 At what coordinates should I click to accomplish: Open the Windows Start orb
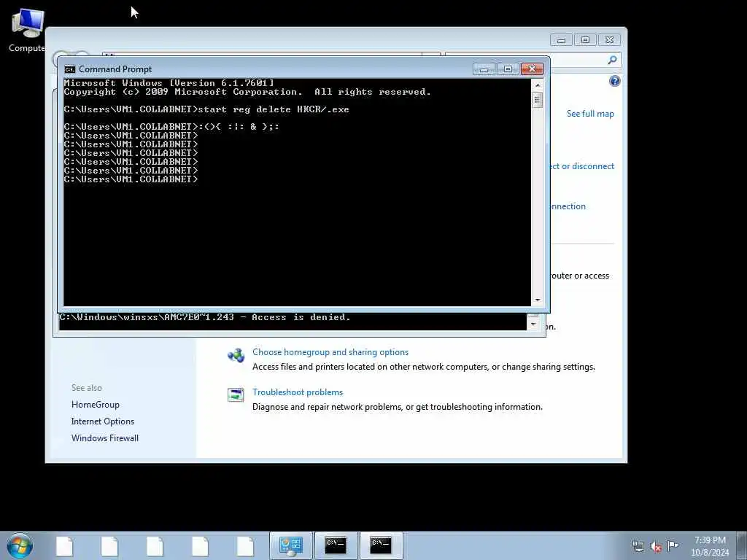click(x=20, y=545)
